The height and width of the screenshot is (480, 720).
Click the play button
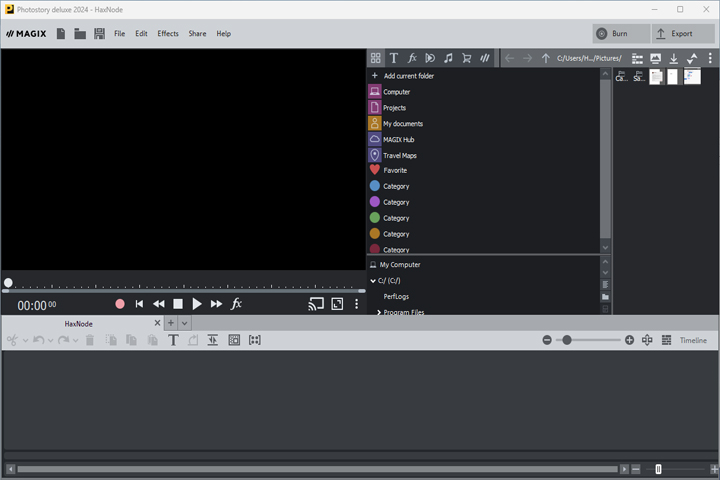coord(197,304)
